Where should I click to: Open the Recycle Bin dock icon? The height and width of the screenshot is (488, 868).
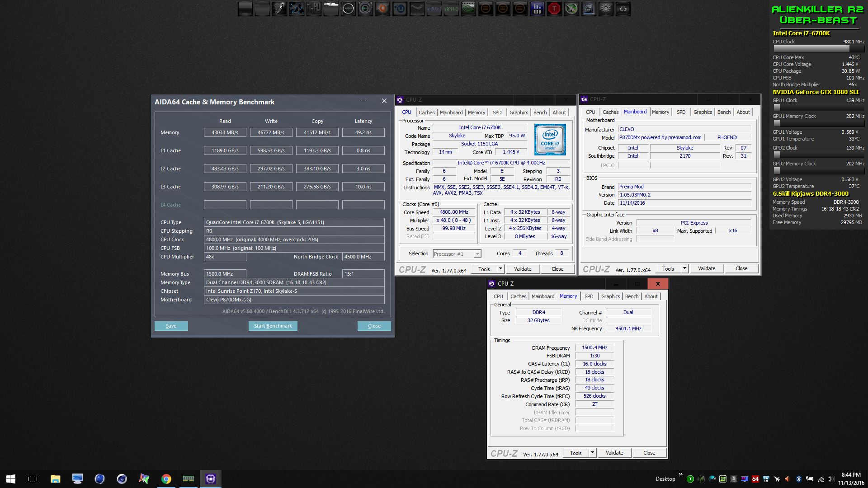(x=623, y=9)
